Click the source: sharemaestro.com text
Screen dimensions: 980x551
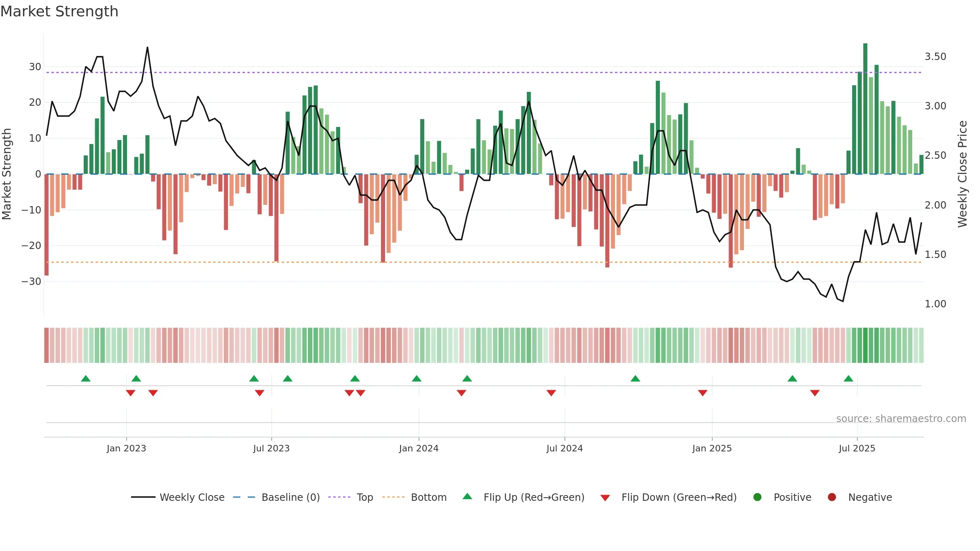901,418
